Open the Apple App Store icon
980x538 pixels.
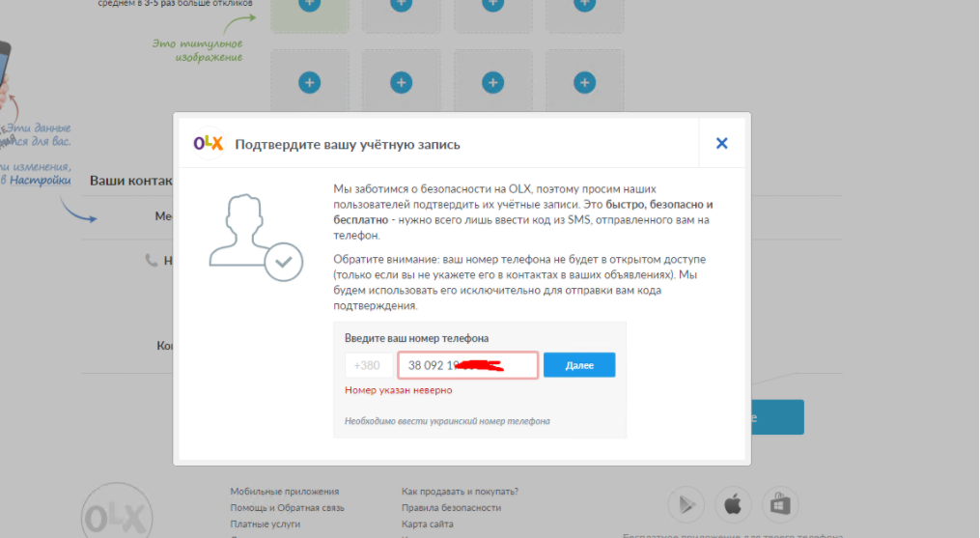[x=733, y=504]
